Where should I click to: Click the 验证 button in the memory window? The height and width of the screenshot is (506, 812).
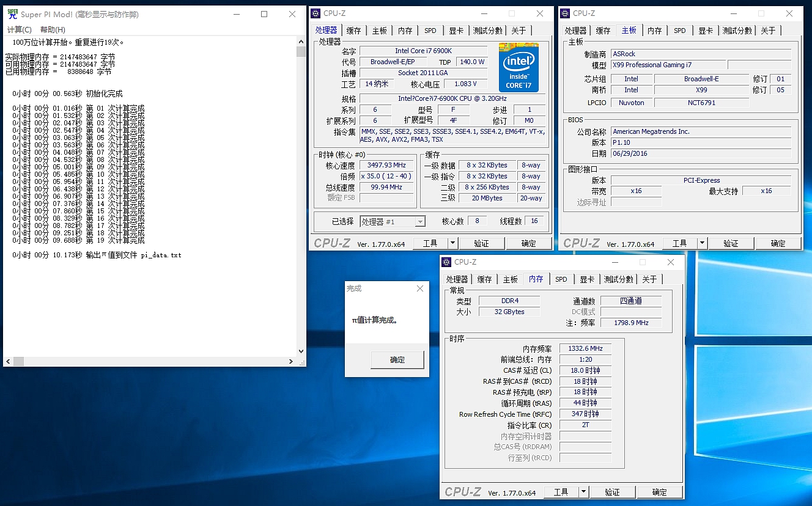612,491
